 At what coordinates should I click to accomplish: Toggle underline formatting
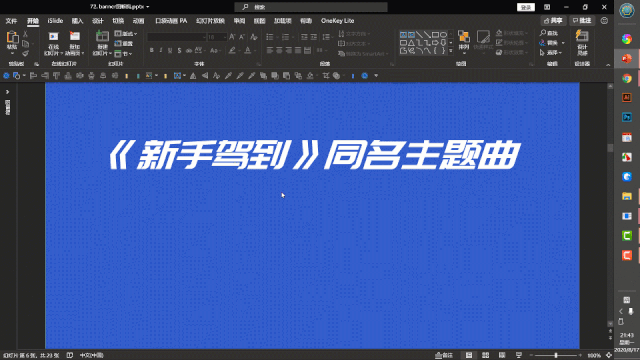pyautogui.click(x=170, y=50)
